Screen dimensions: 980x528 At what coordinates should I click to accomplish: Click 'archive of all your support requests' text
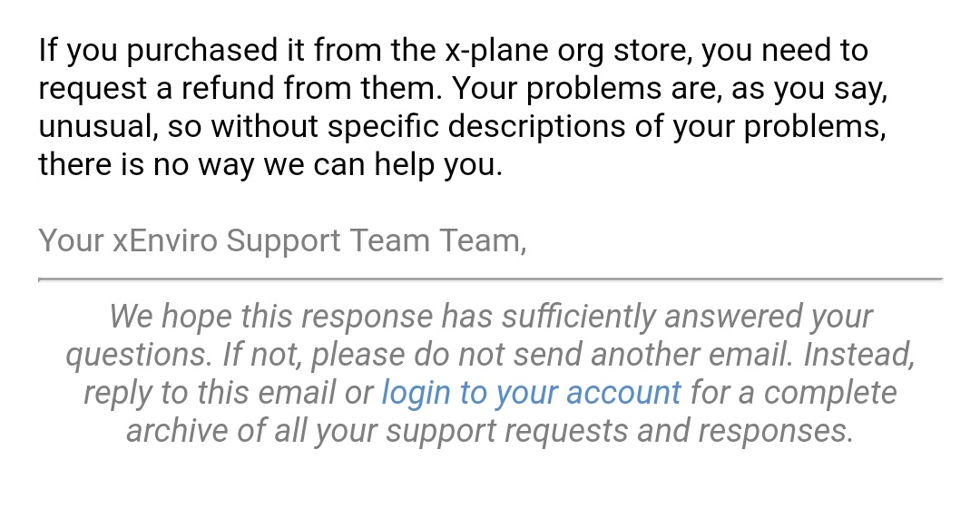377,431
